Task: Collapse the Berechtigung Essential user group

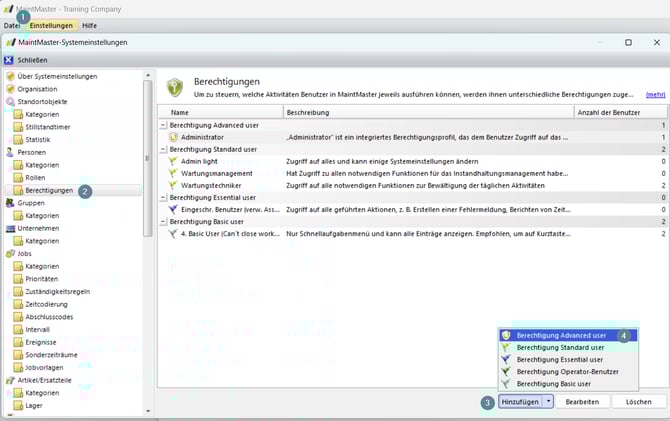Action: click(x=163, y=197)
